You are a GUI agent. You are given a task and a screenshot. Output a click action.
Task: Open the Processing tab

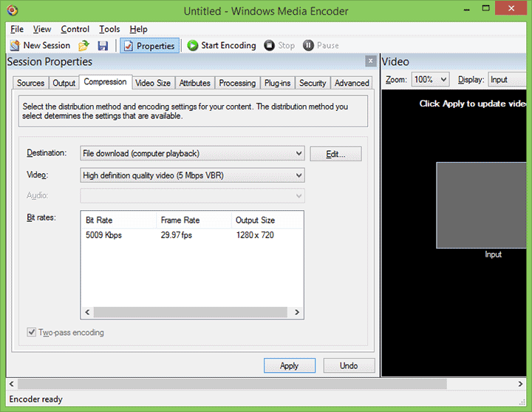pyautogui.click(x=237, y=83)
